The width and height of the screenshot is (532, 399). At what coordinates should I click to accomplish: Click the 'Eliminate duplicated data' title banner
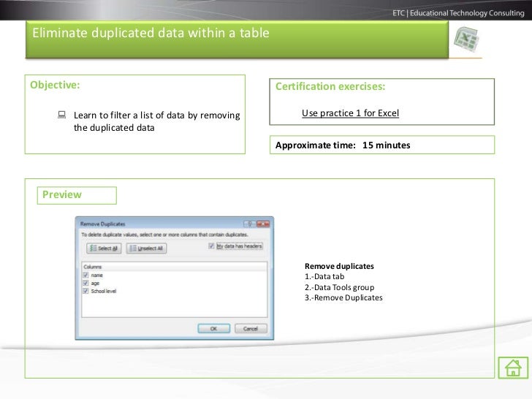tap(237, 39)
